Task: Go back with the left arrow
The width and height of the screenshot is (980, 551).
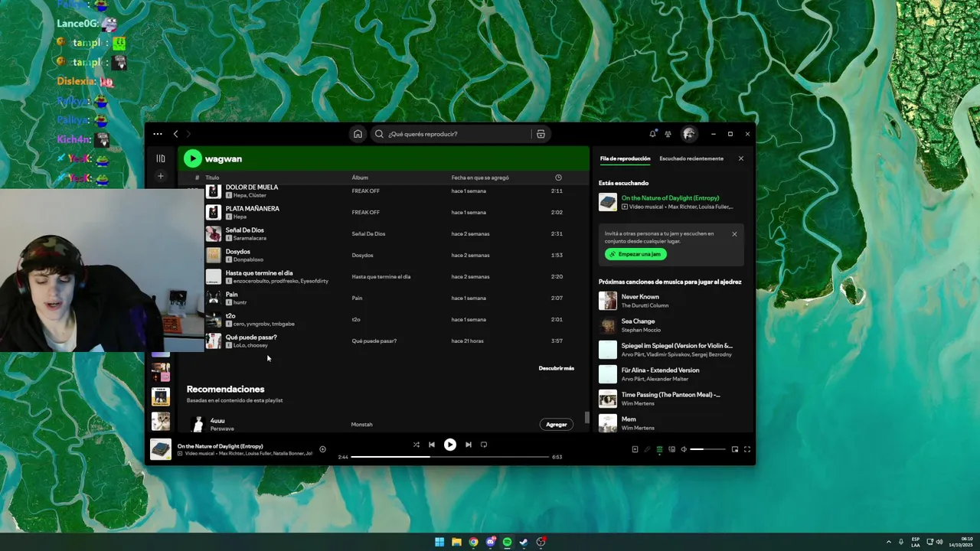Action: click(x=175, y=134)
